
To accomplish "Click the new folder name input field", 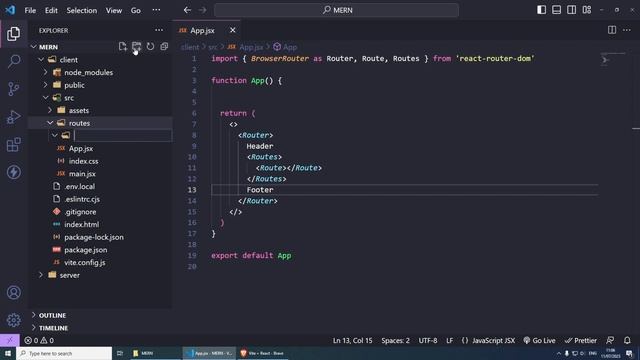I will [122, 136].
